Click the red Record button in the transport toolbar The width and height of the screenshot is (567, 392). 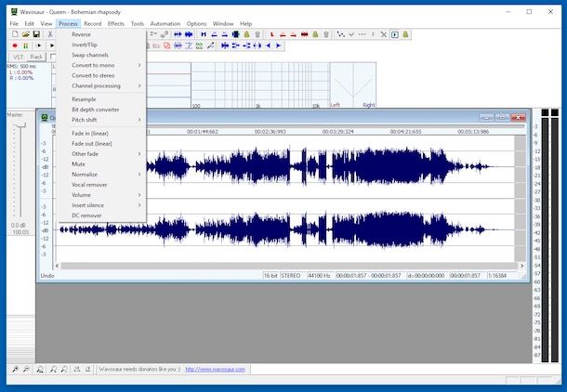click(15, 45)
